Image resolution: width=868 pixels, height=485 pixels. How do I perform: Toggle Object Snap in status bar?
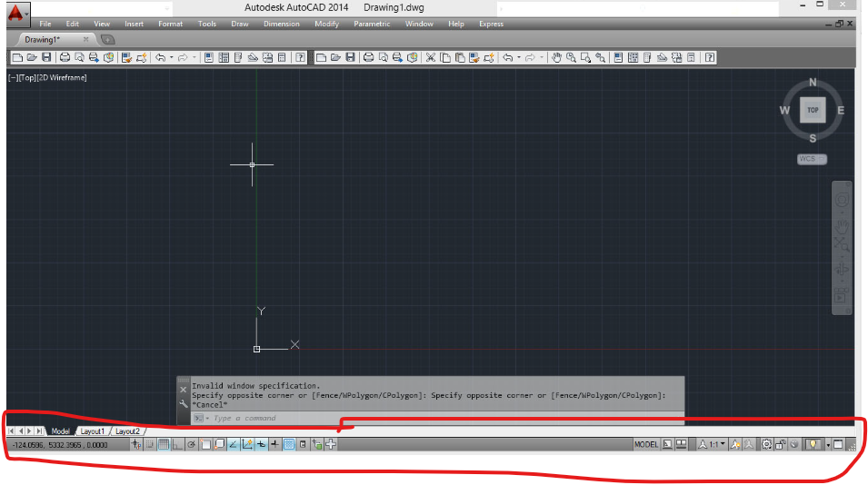(x=206, y=444)
